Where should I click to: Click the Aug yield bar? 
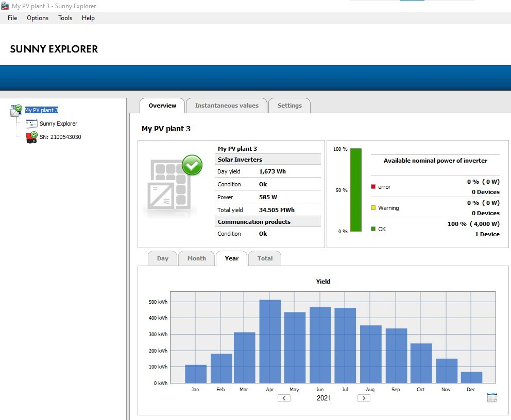pos(371,354)
